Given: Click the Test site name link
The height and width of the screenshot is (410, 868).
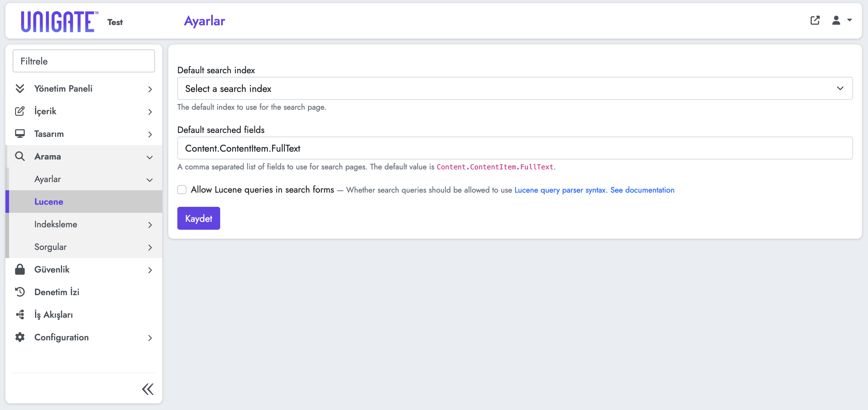Looking at the screenshot, I should click(x=115, y=22).
